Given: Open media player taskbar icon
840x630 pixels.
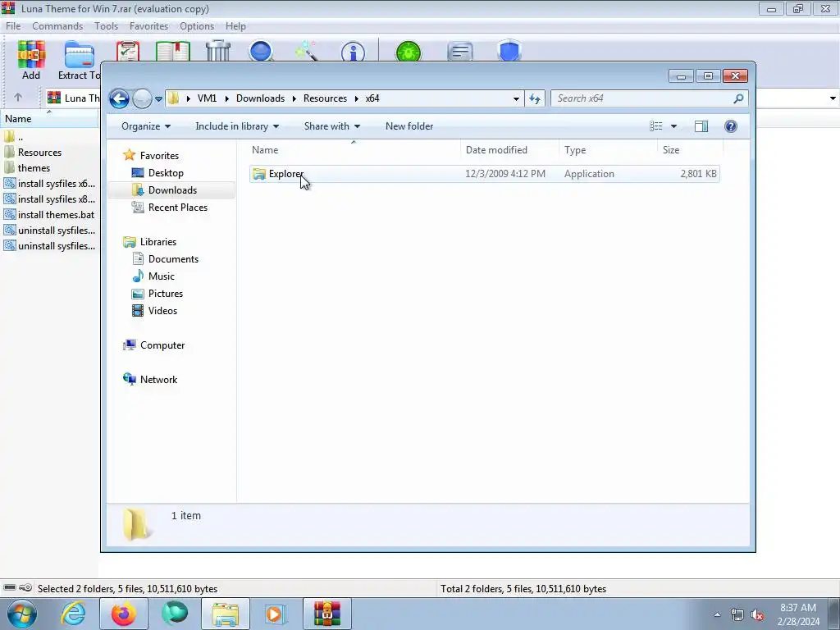Looking at the screenshot, I should pos(276,614).
